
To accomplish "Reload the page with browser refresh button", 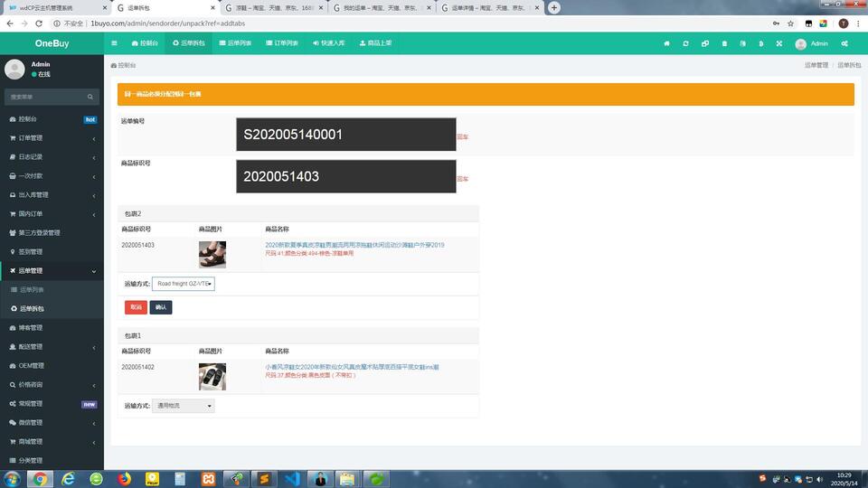I will click(x=39, y=23).
